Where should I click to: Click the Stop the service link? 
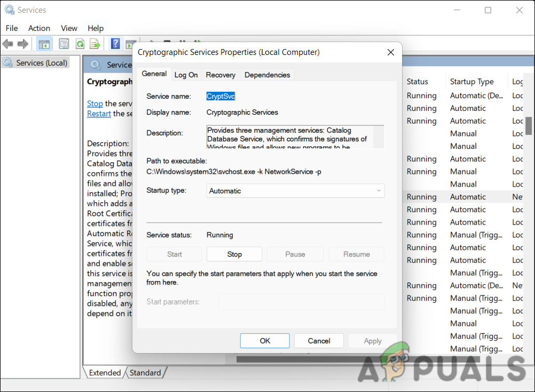95,103
